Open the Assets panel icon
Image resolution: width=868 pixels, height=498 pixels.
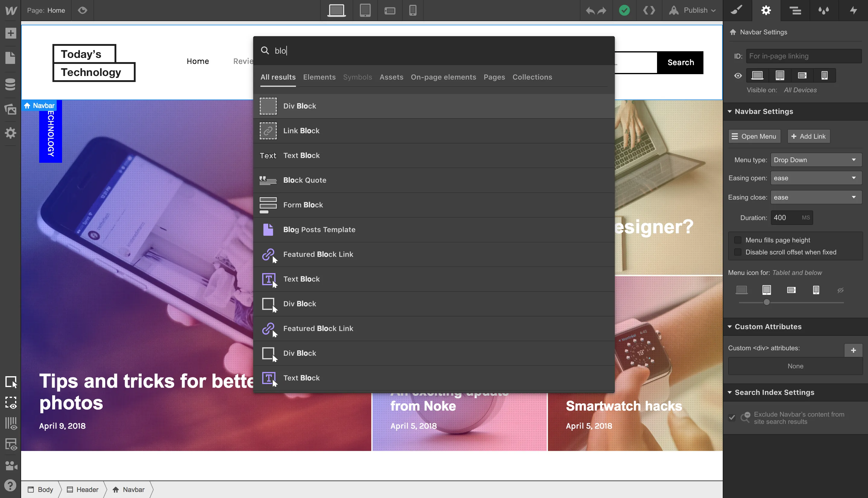11,109
